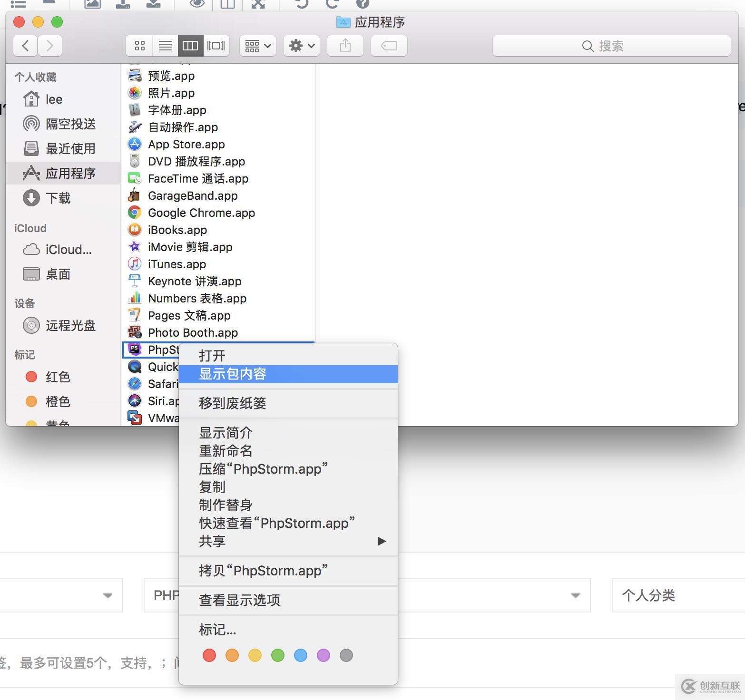Choose 重新命名 from the context menu
This screenshot has height=700, width=745.
point(288,451)
